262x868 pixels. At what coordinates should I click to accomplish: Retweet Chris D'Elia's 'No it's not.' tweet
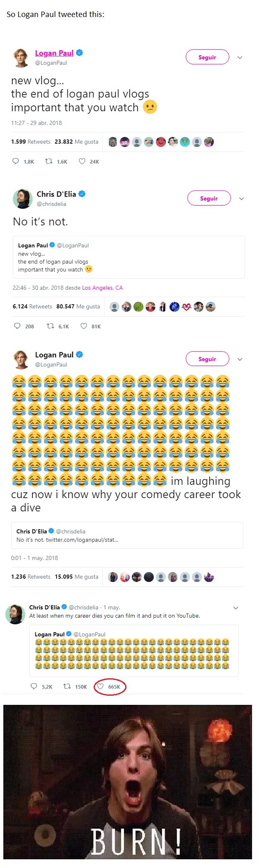[50, 326]
